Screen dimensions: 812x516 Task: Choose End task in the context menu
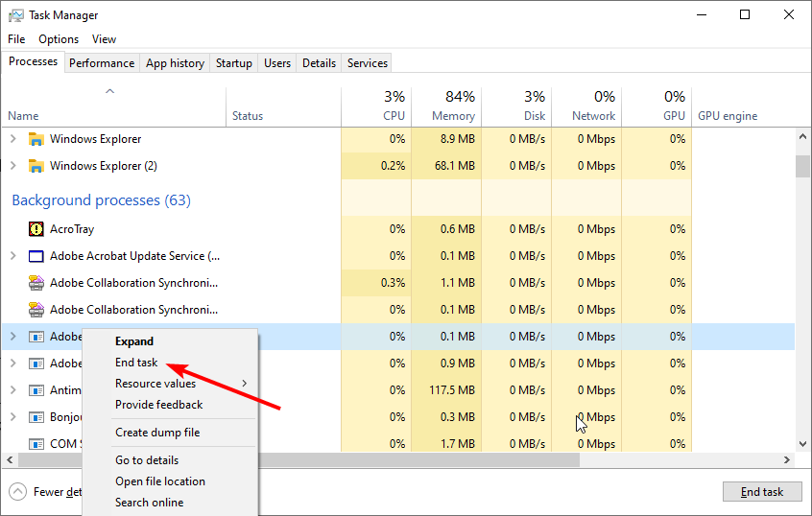[x=136, y=363]
